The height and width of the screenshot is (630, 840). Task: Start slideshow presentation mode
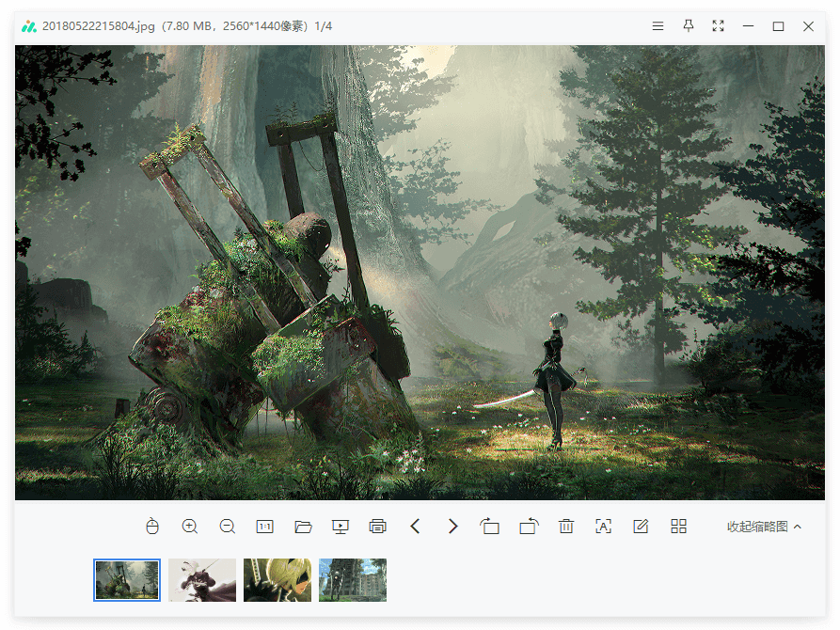341,527
